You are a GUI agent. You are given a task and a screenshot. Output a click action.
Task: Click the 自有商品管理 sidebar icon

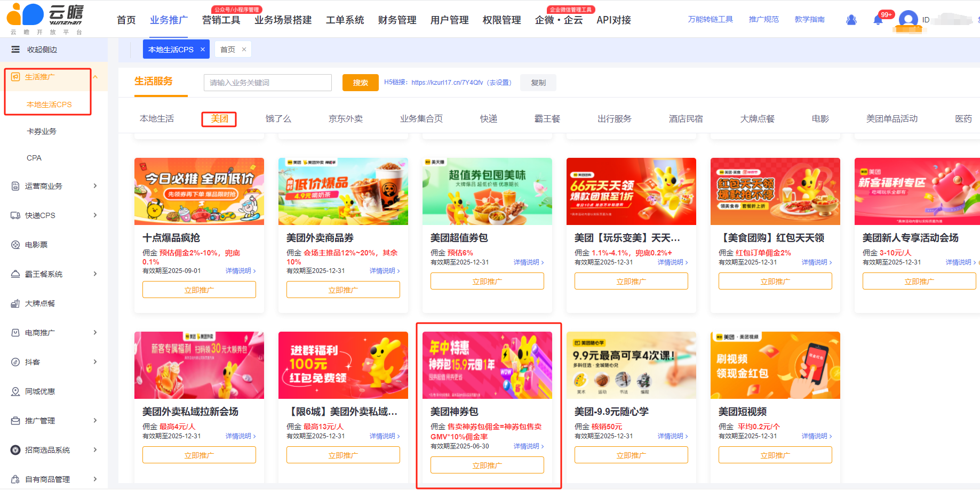point(15,479)
